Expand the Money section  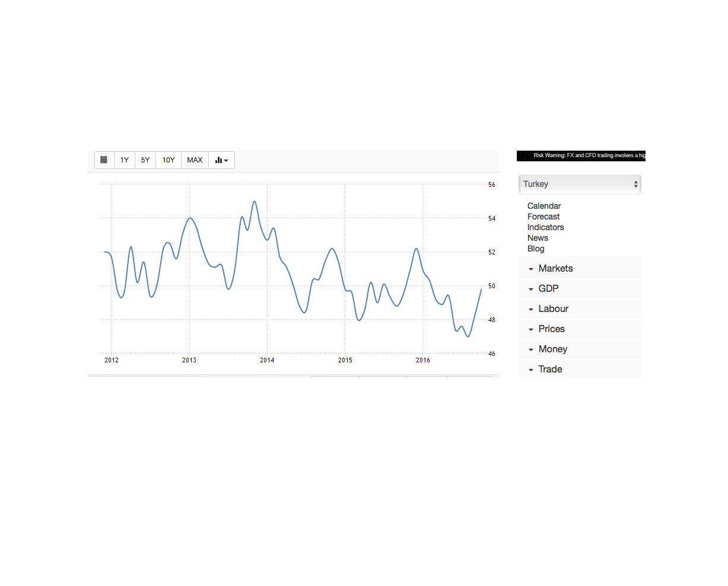[x=552, y=349]
